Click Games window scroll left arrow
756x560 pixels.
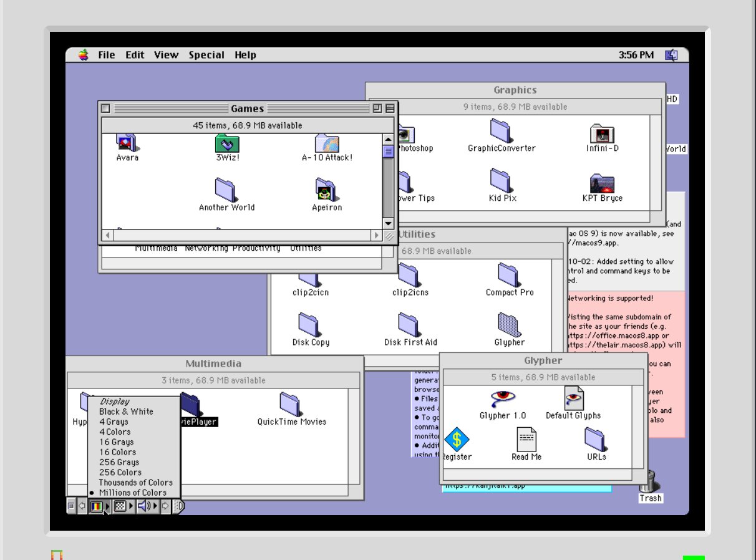107,236
